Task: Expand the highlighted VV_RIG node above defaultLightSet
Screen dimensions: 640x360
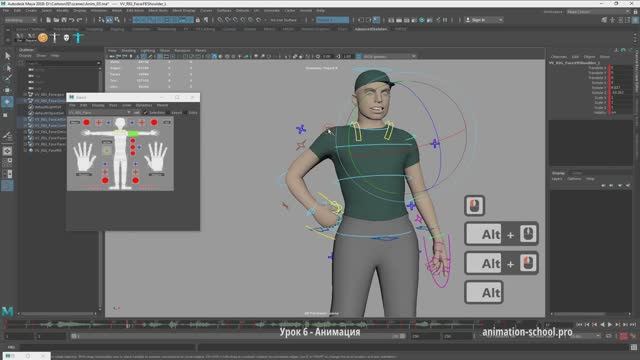Action: point(26,100)
